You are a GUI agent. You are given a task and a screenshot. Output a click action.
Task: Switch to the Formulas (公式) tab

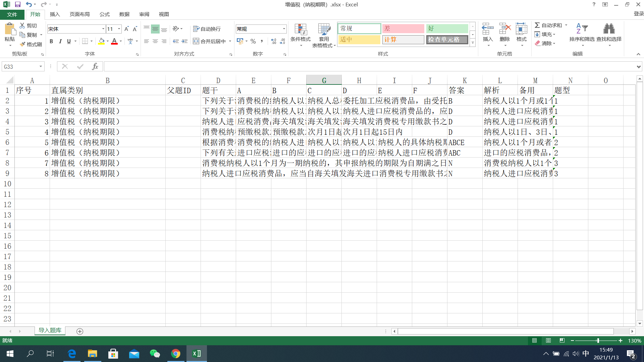(x=105, y=14)
